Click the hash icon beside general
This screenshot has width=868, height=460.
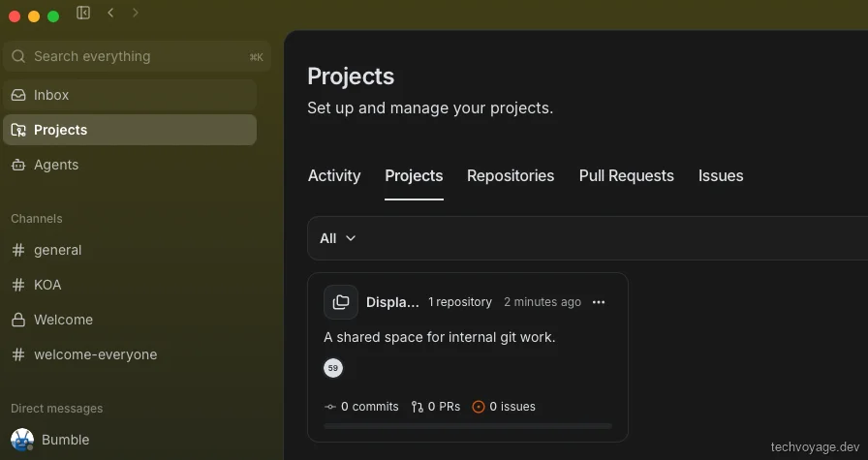(x=18, y=250)
